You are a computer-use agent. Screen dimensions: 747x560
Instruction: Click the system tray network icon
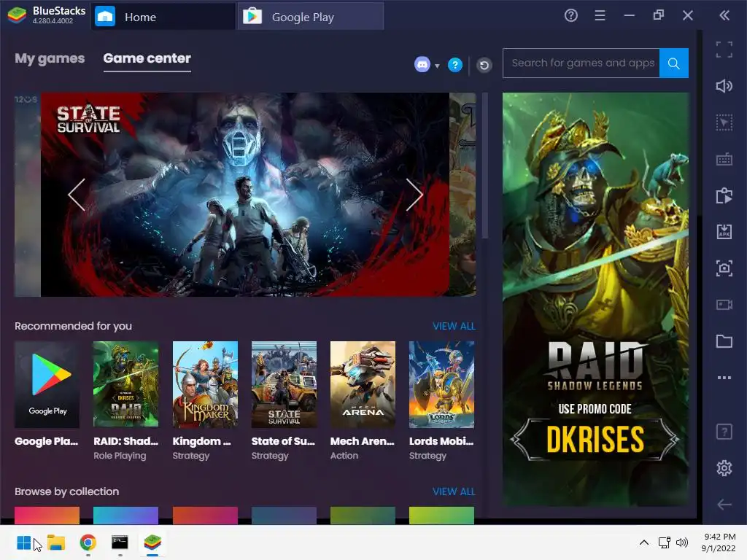[664, 542]
